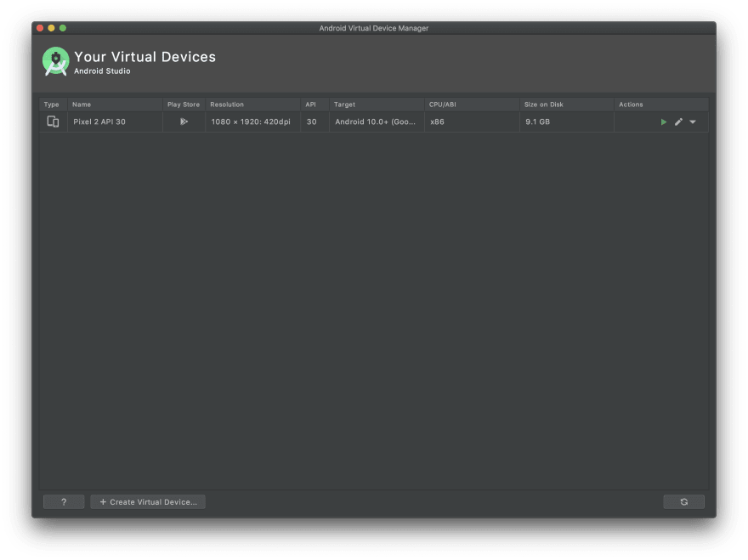748x560 pixels.
Task: Sort by Size on Disk column header
Action: click(x=567, y=105)
